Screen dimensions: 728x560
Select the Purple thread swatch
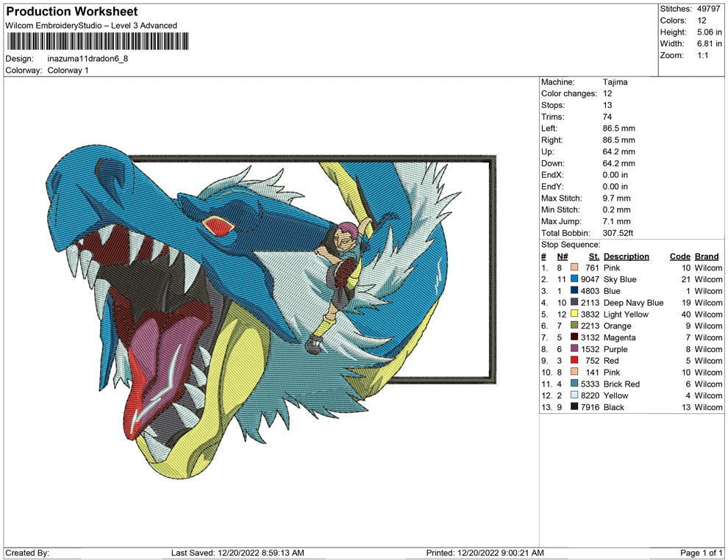[573, 349]
